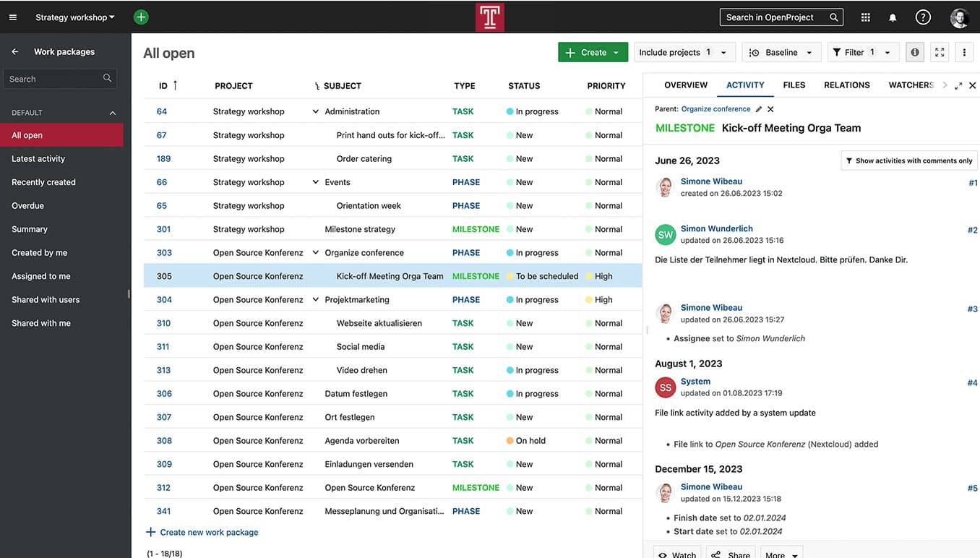
Task: Toggle show activities with comments only
Action: pos(909,160)
